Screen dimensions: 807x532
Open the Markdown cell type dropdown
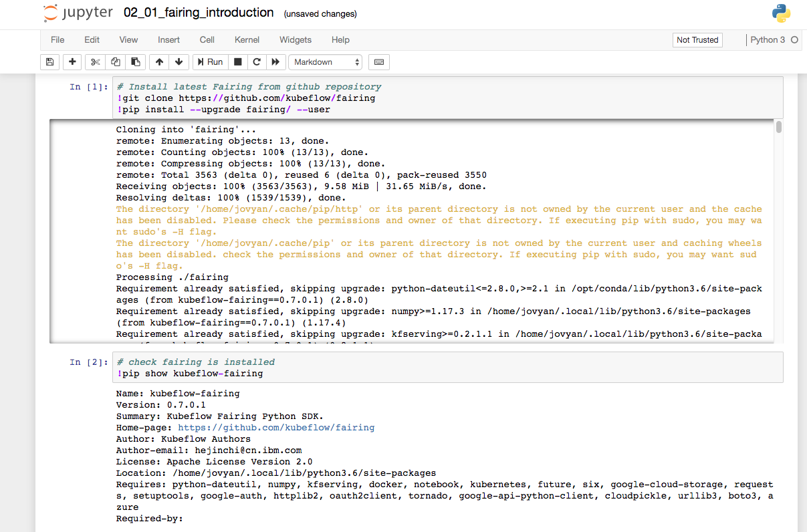[326, 62]
